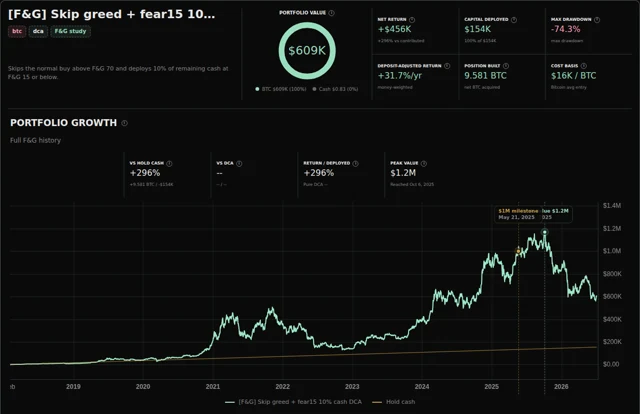Toggle BTC $609K (100%) legend entry
This screenshot has height=414, width=640.
(x=281, y=89)
